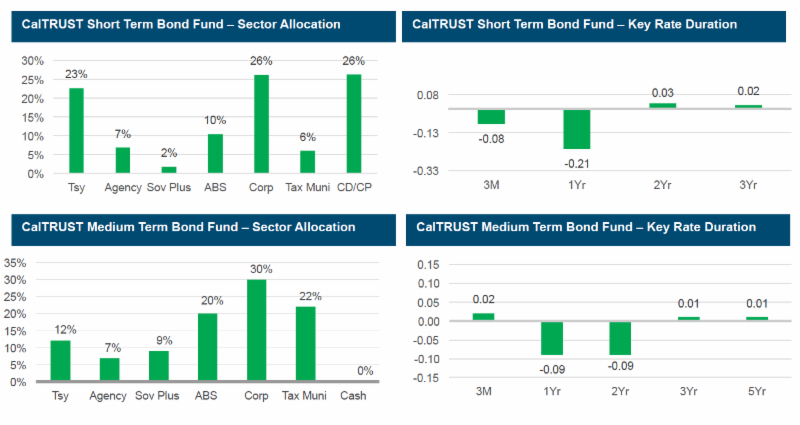This screenshot has width=800, height=425.
Task: Select the 23% Tsy bar in Short Term chart
Action: point(75,130)
